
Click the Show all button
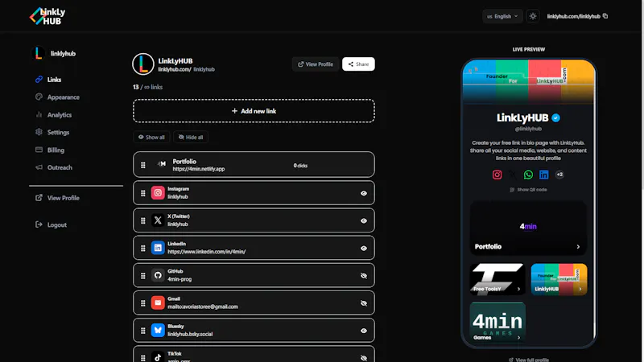[x=151, y=137]
